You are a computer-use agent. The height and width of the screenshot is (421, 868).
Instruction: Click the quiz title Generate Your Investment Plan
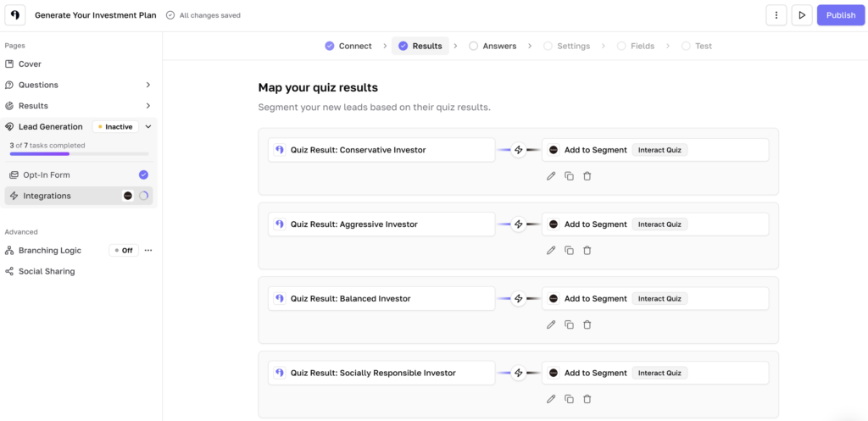[95, 15]
